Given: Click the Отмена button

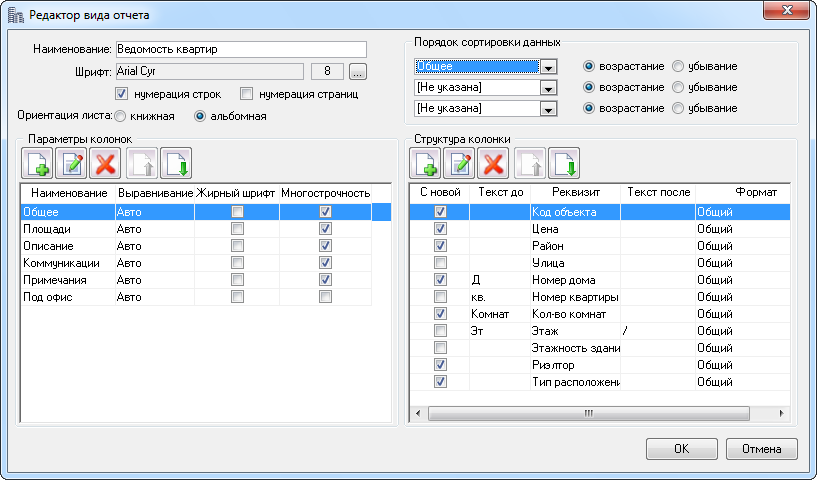Looking at the screenshot, I should point(761,449).
